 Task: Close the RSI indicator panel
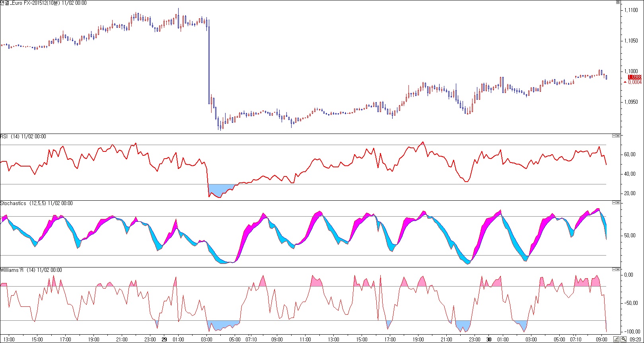click(x=618, y=136)
